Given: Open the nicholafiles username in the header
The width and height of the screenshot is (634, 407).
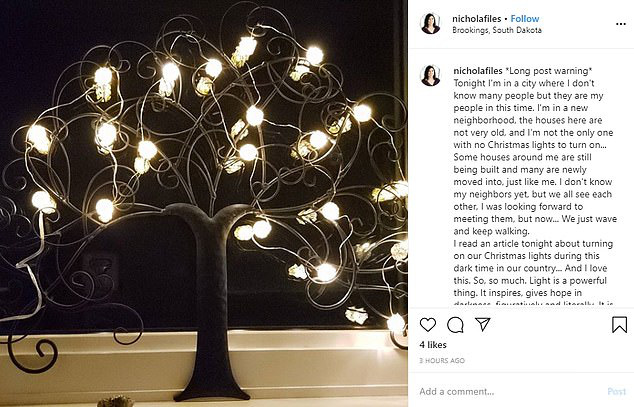Looking at the screenshot, I should pos(476,19).
